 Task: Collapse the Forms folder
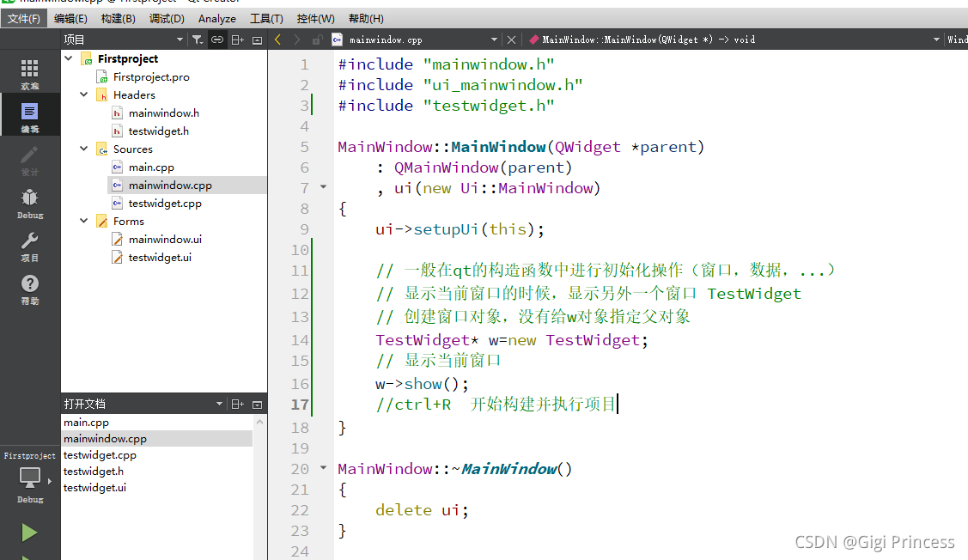point(84,221)
